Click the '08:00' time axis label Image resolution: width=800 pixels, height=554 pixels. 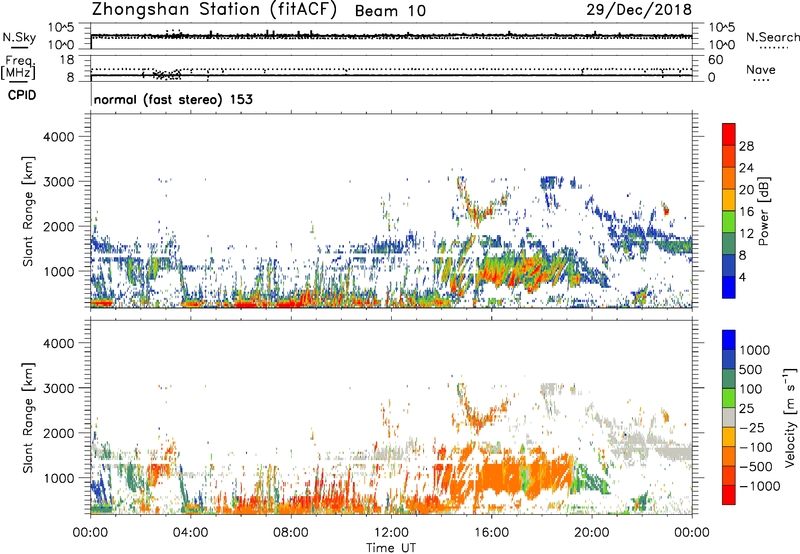click(x=291, y=533)
